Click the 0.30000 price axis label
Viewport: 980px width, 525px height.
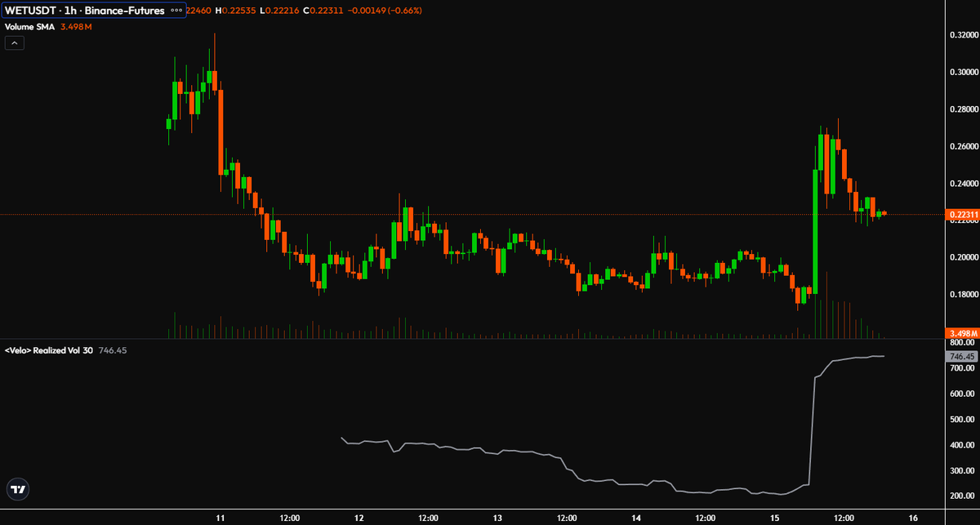coord(962,72)
